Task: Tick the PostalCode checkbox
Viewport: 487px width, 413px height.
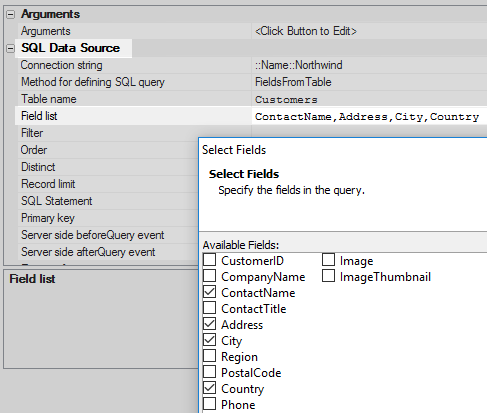Action: [x=209, y=372]
